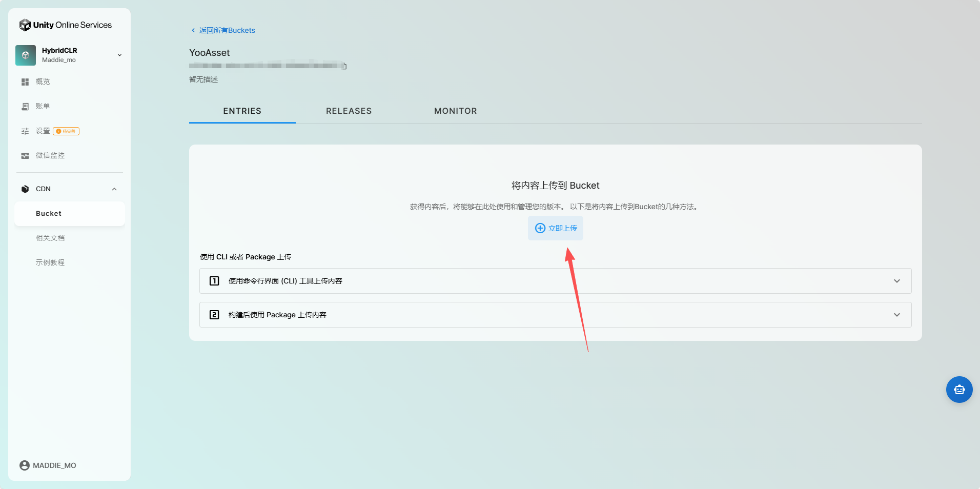Open 示例教程 in sidebar

(50, 262)
